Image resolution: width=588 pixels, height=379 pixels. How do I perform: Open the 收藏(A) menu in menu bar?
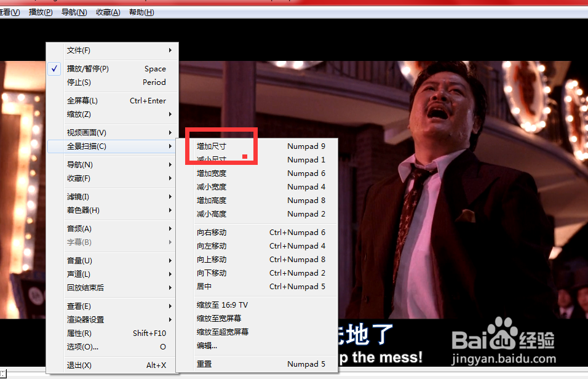[108, 12]
